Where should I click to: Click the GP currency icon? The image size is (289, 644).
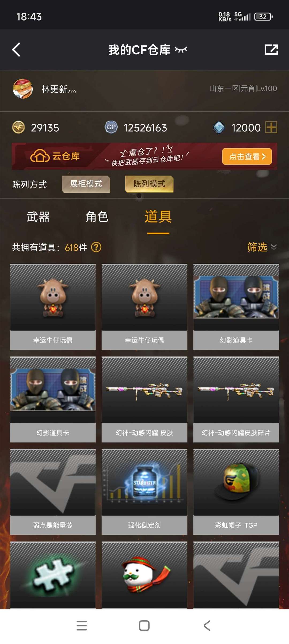pyautogui.click(x=111, y=127)
